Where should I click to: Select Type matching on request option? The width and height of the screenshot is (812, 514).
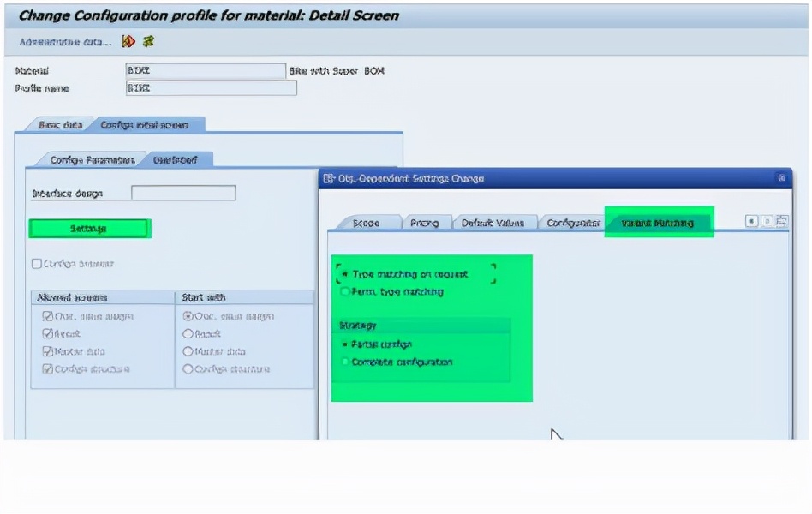[x=345, y=275]
